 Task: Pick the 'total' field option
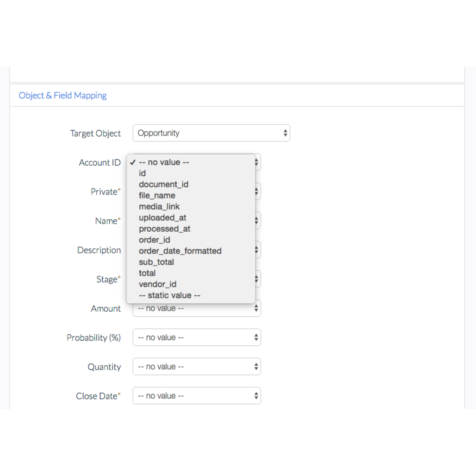[147, 273]
